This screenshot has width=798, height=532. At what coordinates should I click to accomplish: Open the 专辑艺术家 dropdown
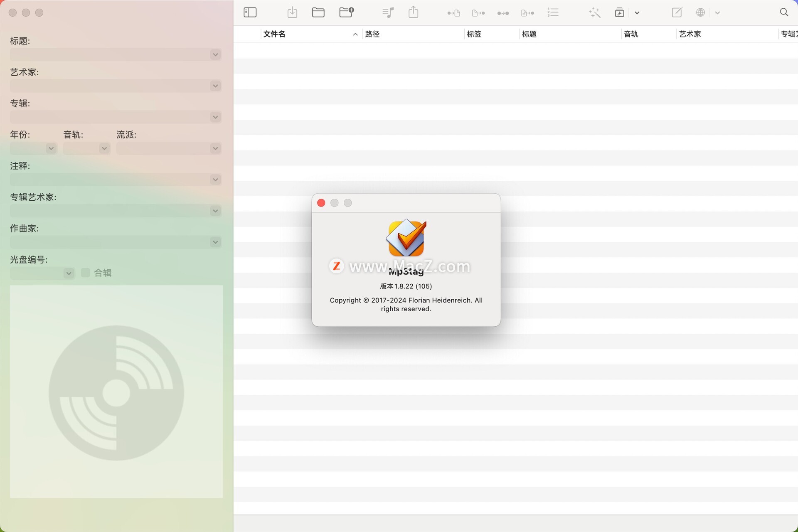click(x=215, y=211)
